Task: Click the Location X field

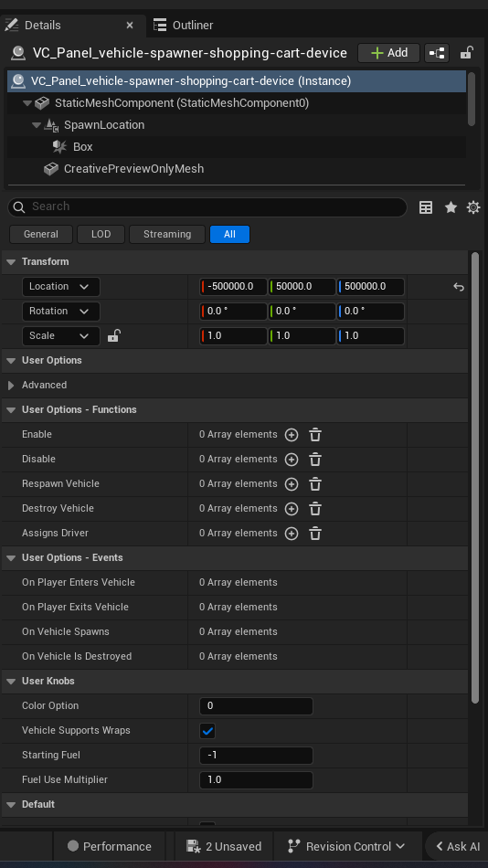Action: coord(233,287)
